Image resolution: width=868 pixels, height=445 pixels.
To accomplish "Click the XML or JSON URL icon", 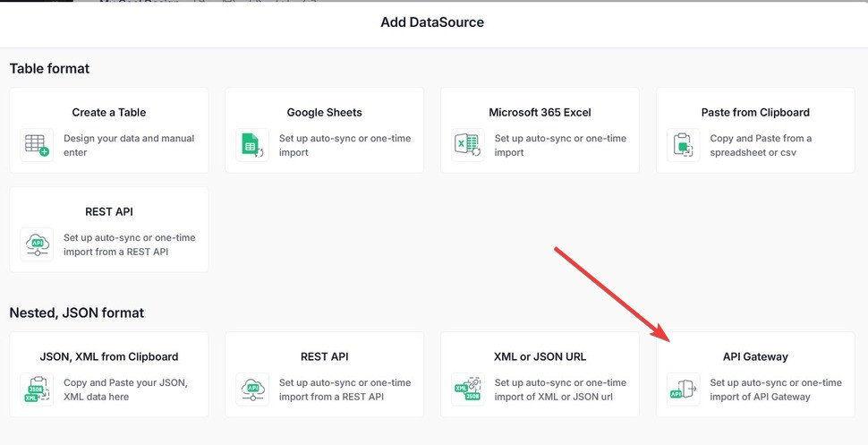I will click(x=468, y=389).
